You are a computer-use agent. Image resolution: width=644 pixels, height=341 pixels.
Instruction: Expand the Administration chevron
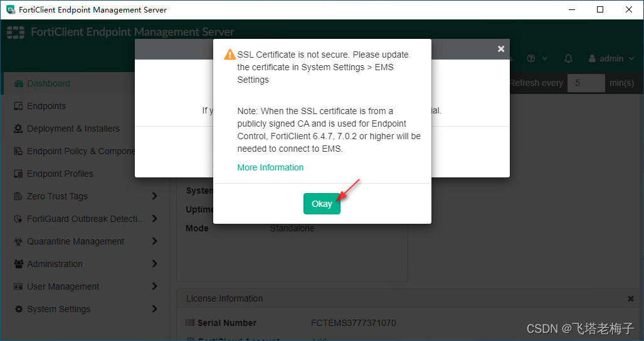[x=154, y=264]
